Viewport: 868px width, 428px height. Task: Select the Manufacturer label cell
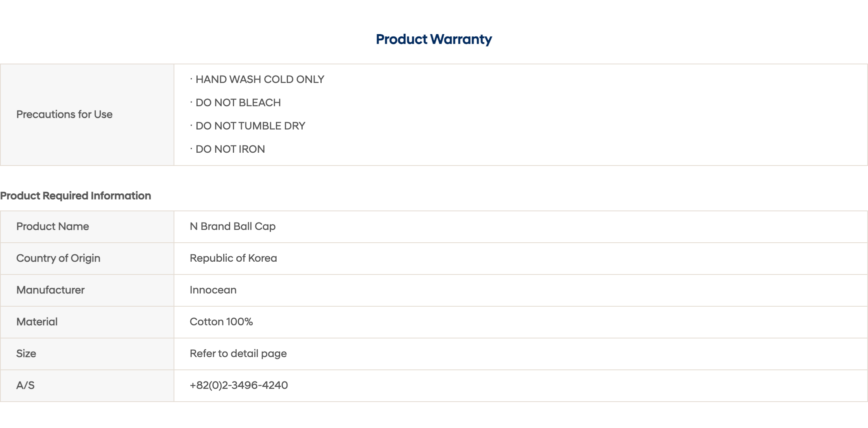point(87,290)
